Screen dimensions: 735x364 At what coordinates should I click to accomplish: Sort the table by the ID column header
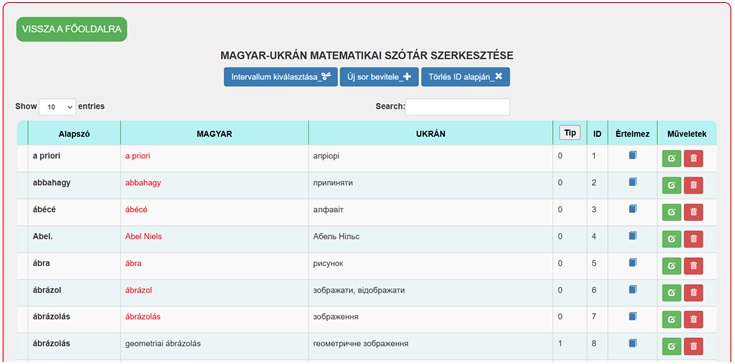pos(597,134)
